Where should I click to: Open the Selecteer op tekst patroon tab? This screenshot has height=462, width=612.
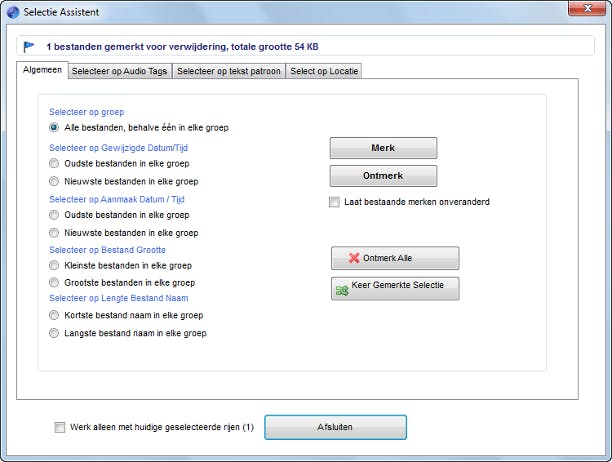[229, 71]
